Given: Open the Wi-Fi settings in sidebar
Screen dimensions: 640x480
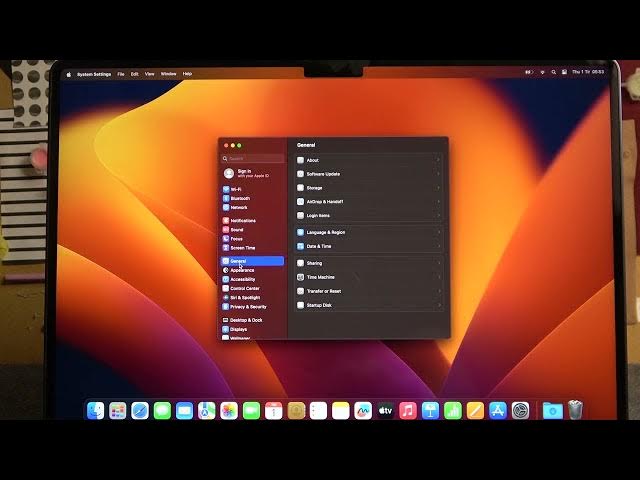Looking at the screenshot, I should 236,189.
